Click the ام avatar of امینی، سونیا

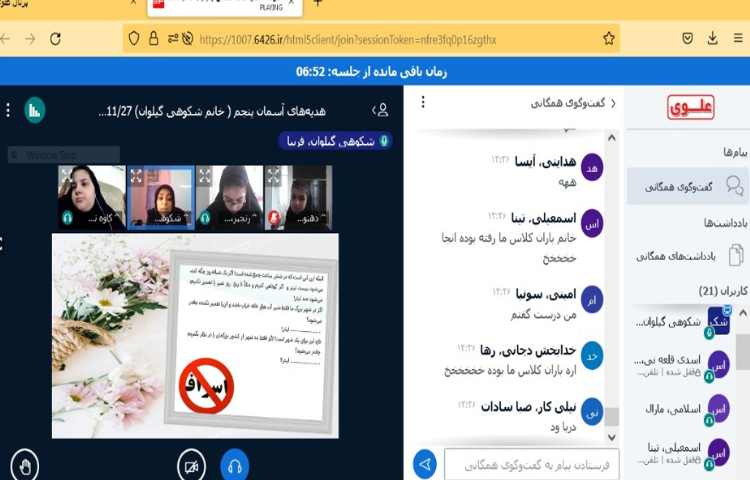(x=592, y=300)
